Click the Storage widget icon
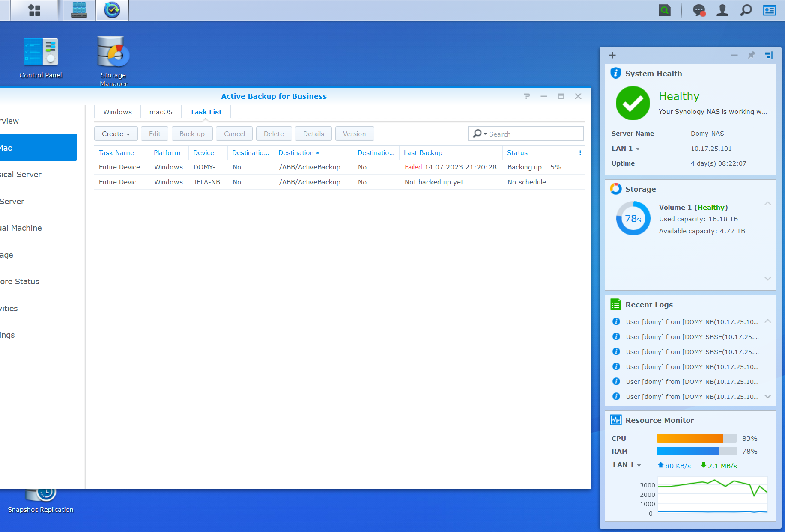Image resolution: width=785 pixels, height=532 pixels. 616,189
